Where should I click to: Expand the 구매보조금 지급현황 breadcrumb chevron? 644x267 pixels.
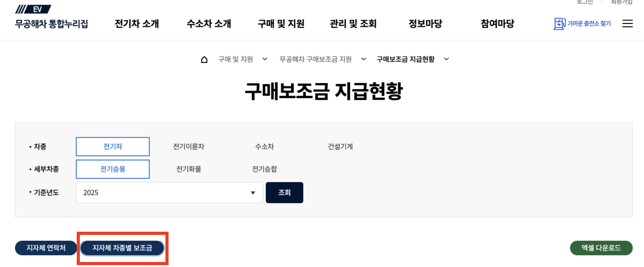coord(447,59)
